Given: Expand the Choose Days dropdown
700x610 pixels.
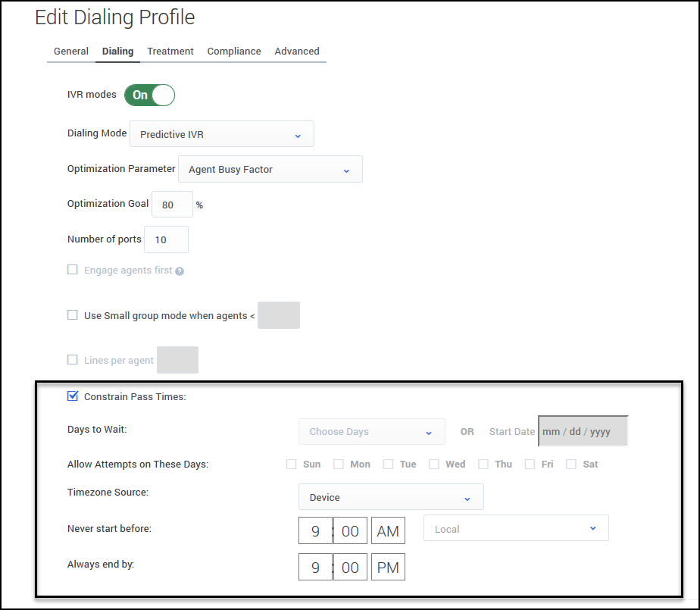Looking at the screenshot, I should (x=371, y=432).
